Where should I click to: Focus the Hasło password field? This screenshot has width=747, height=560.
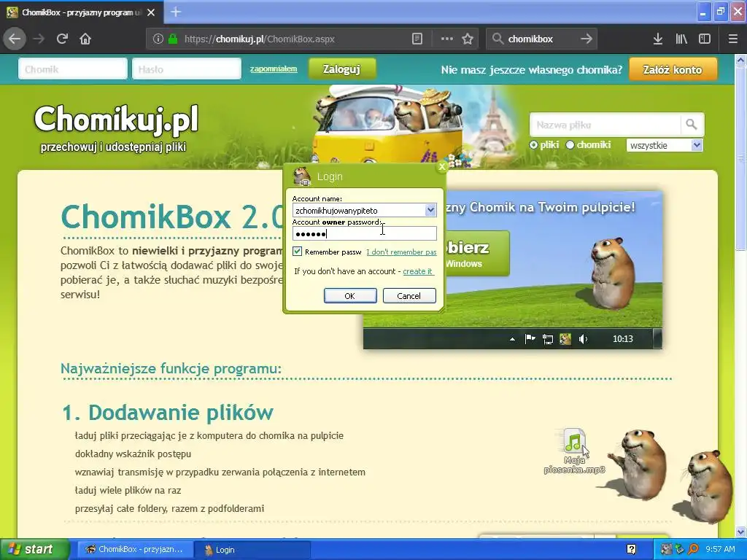click(187, 69)
